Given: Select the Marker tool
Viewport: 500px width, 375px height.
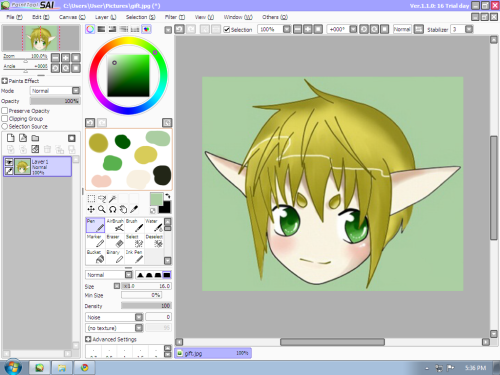Looking at the screenshot, I should point(95,241).
